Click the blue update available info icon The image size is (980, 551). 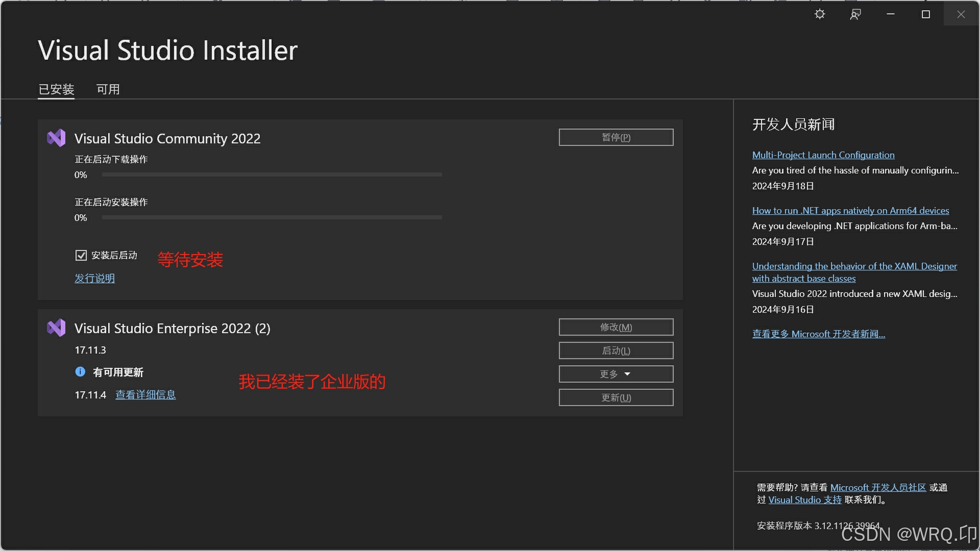(x=80, y=372)
